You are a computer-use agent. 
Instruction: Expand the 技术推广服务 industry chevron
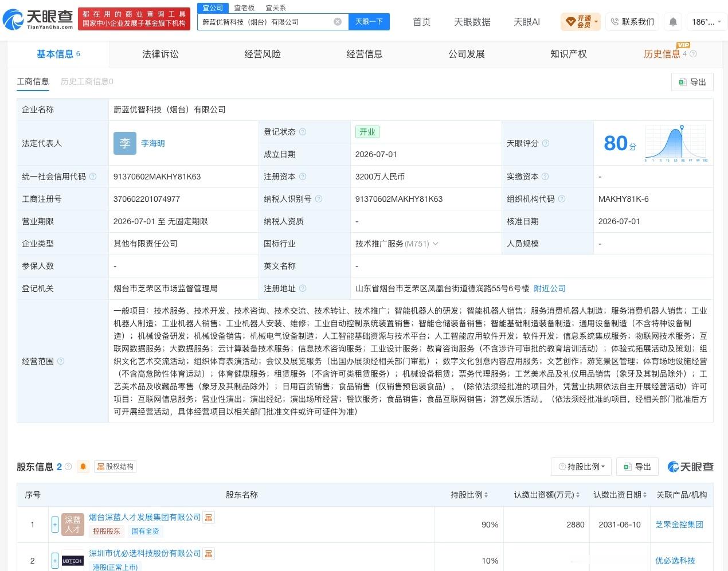436,244
